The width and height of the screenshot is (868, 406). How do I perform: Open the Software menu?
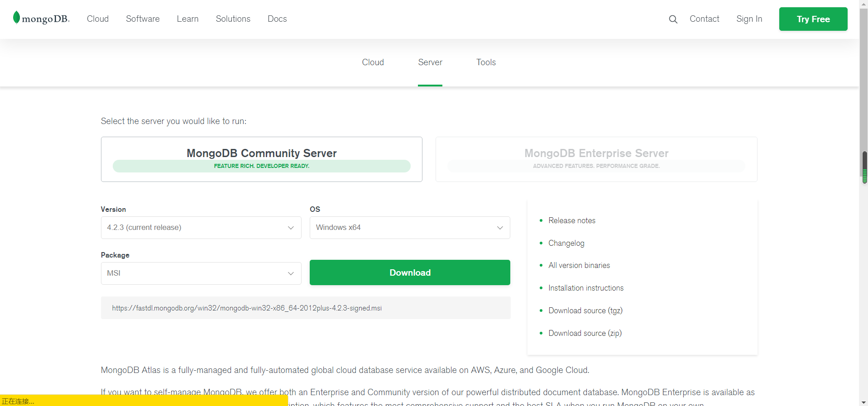point(143,19)
